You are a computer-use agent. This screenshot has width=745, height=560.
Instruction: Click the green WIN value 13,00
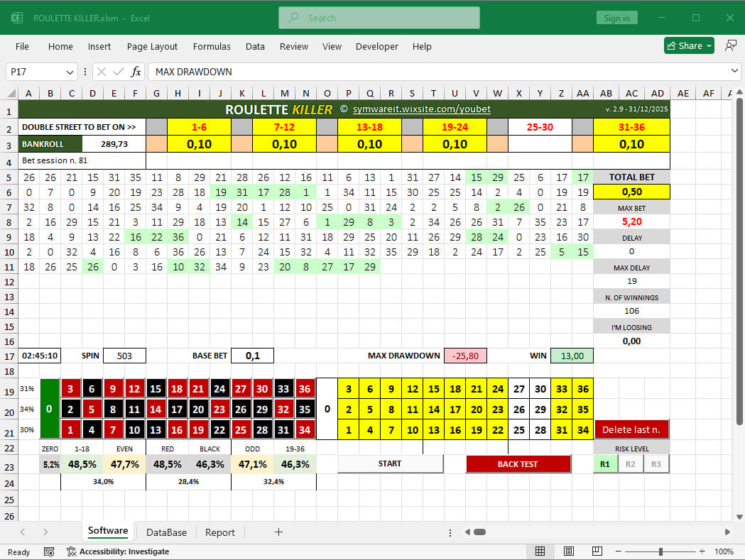coord(572,356)
